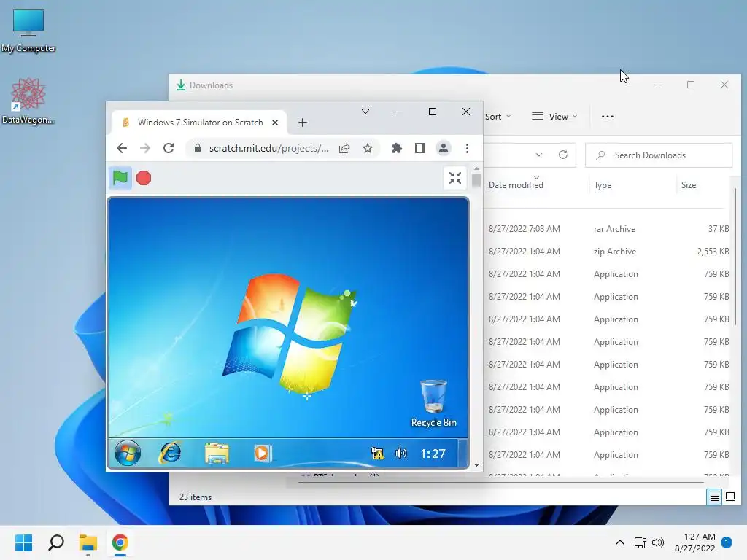The image size is (747, 560).
Task: Select the rar Archive file row
Action: click(608, 229)
